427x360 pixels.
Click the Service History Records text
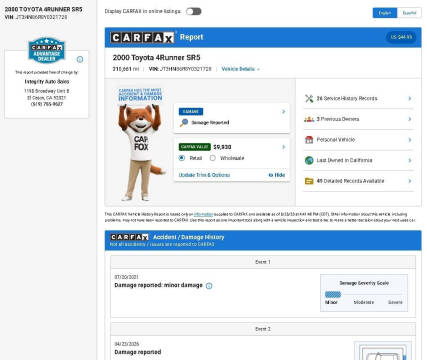(347, 98)
